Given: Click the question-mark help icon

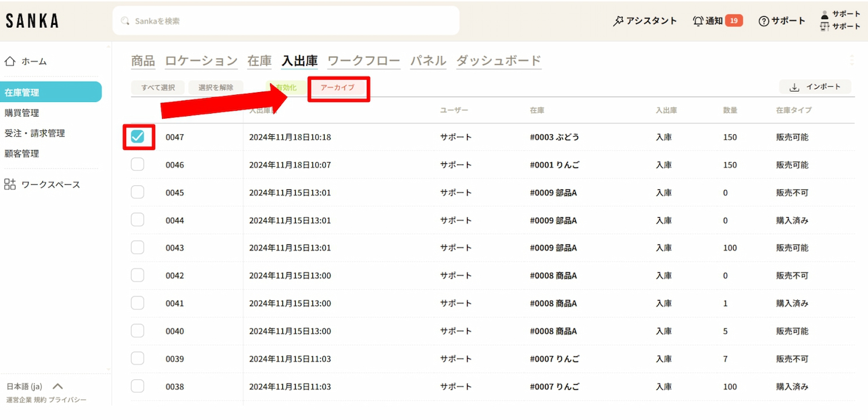Looking at the screenshot, I should pyautogui.click(x=764, y=21).
